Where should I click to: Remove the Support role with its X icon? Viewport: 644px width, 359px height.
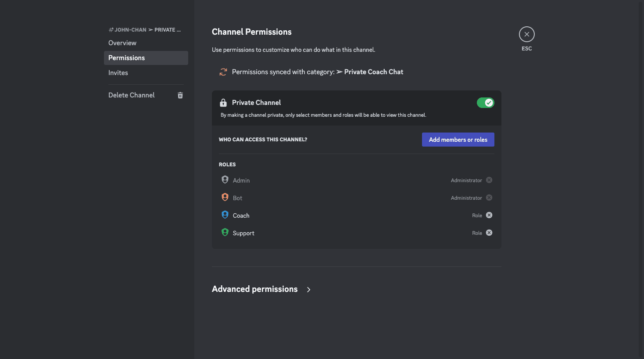pos(489,233)
